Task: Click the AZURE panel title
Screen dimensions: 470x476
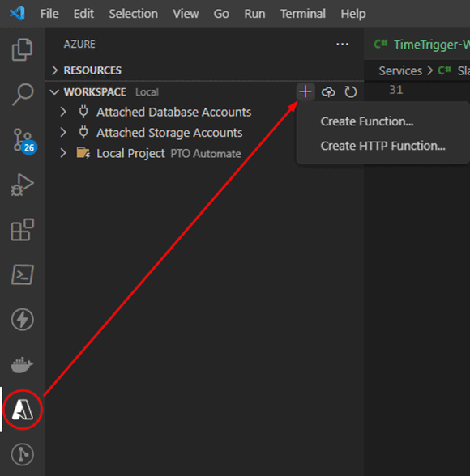Action: (x=79, y=45)
